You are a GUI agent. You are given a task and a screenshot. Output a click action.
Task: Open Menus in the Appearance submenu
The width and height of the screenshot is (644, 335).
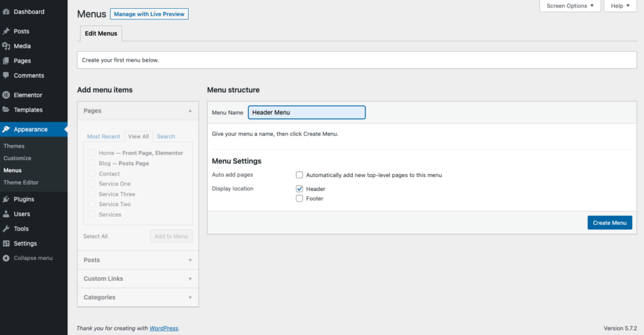(13, 170)
